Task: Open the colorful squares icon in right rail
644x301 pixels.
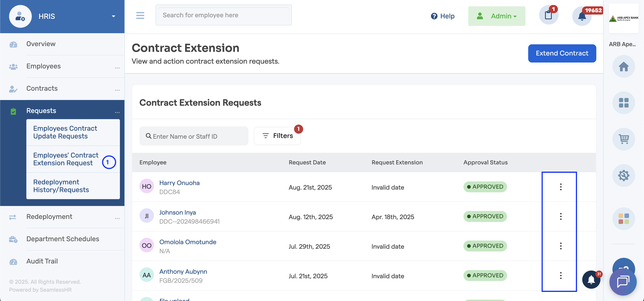Action: pos(624,219)
